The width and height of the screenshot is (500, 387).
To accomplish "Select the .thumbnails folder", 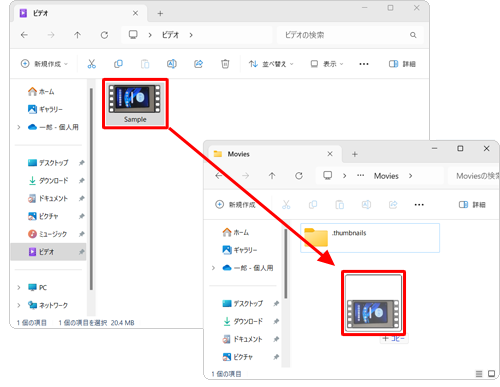I will coord(370,238).
